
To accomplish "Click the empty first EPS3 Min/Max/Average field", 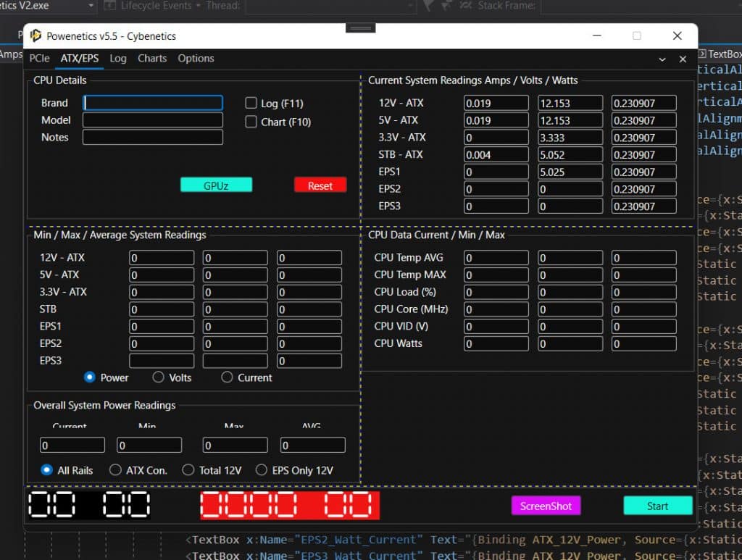I will [x=162, y=361].
